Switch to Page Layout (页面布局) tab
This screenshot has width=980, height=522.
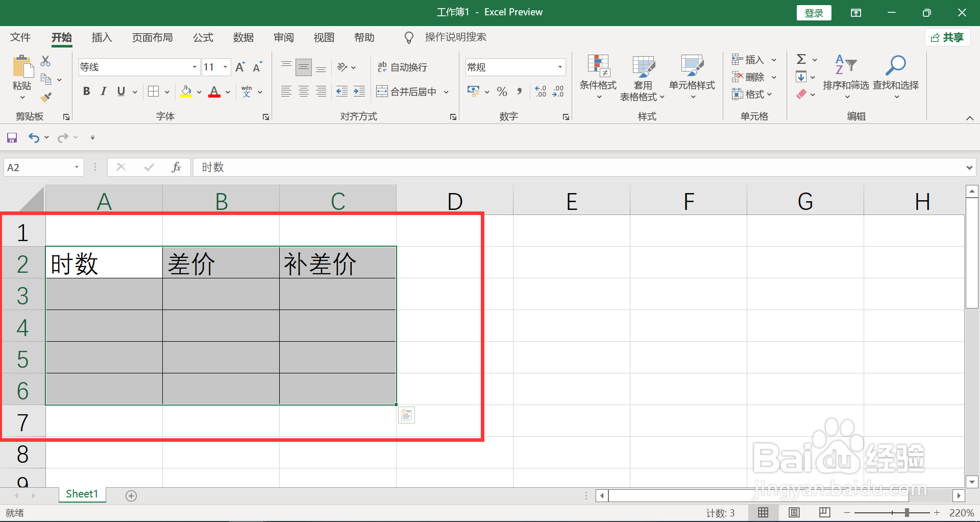[152, 37]
